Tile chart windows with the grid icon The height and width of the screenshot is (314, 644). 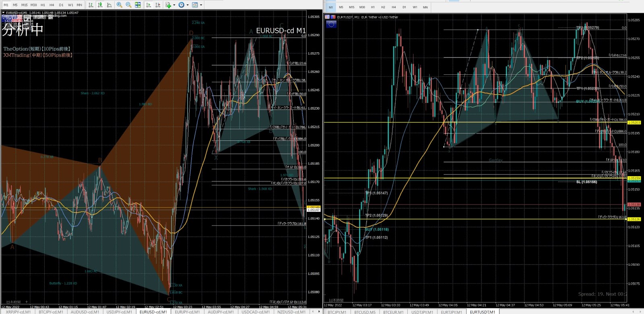pyautogui.click(x=138, y=5)
